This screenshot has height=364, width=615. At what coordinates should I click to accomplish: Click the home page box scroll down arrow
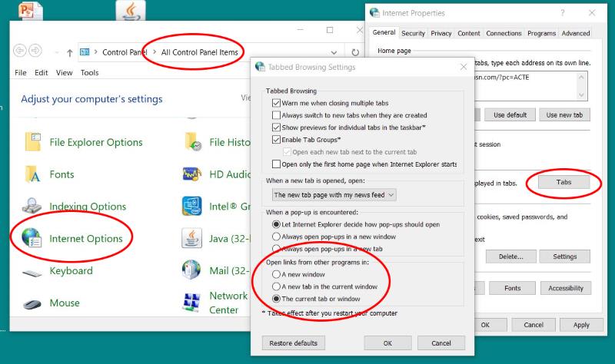(581, 94)
